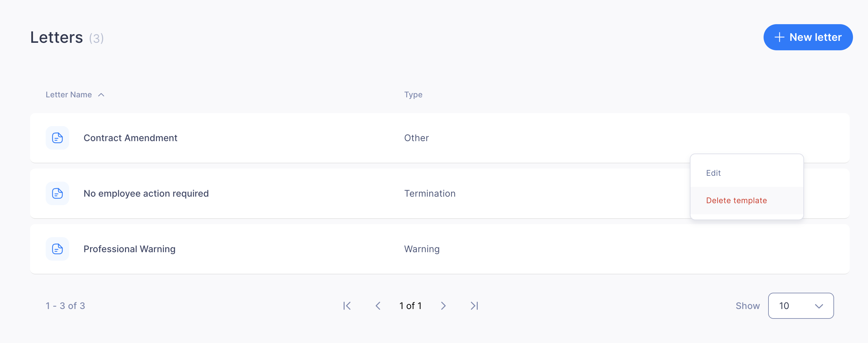The image size is (868, 343).
Task: Expand page size chevron next to 10
Action: (819, 306)
